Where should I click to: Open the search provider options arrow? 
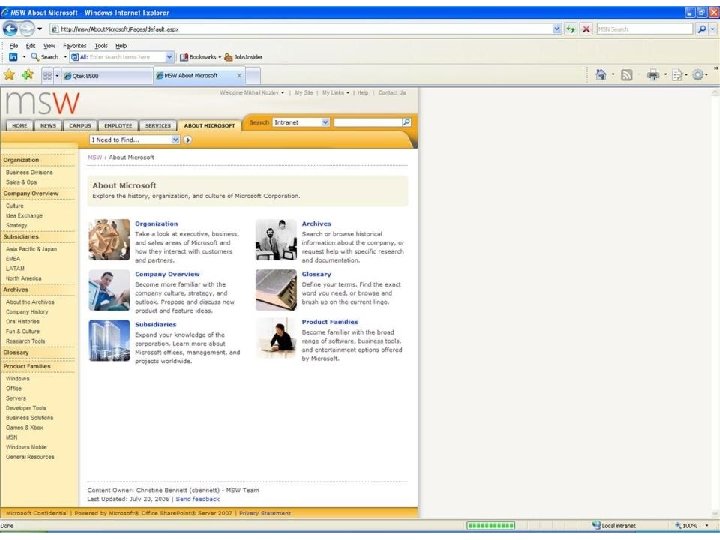click(x=713, y=29)
